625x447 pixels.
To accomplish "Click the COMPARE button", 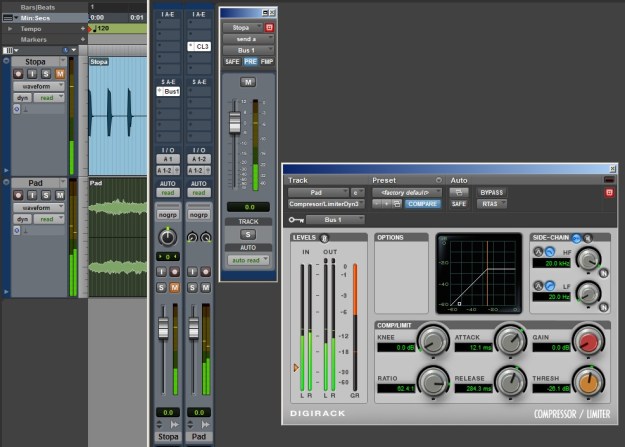I will pos(422,203).
